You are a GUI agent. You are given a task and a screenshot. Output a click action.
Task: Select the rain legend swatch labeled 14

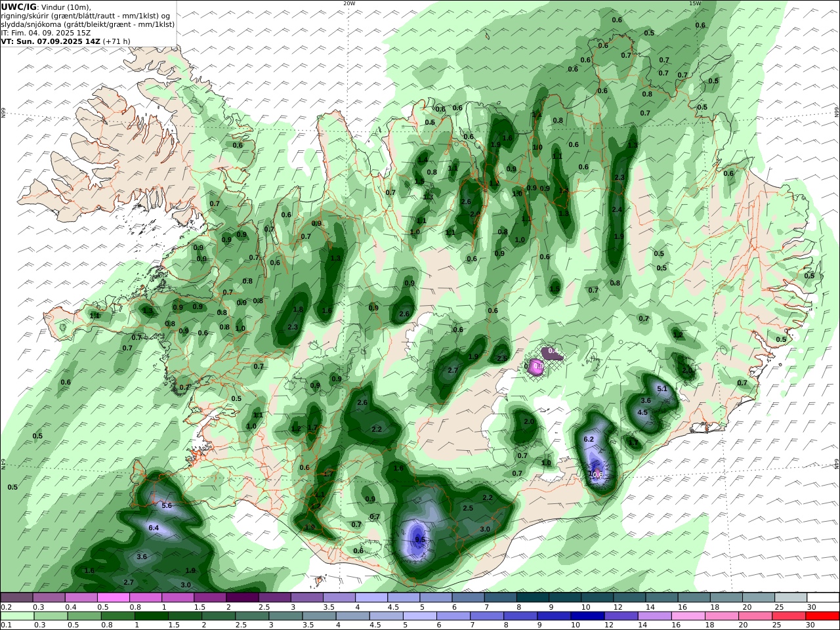click(654, 616)
